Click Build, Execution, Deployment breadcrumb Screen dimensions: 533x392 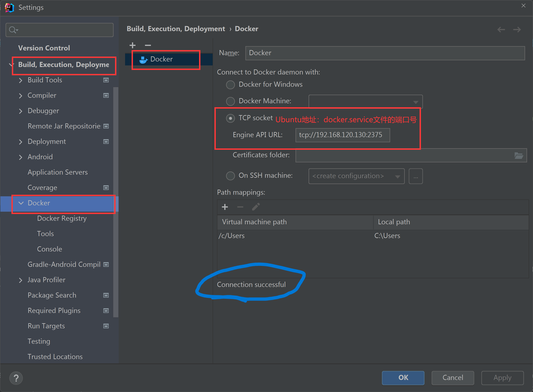[176, 29]
